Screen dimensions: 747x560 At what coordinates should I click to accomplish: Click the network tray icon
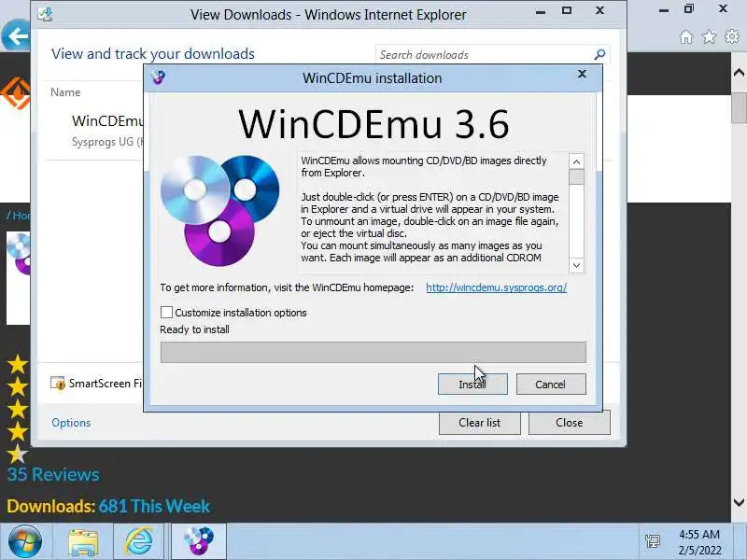click(x=652, y=541)
